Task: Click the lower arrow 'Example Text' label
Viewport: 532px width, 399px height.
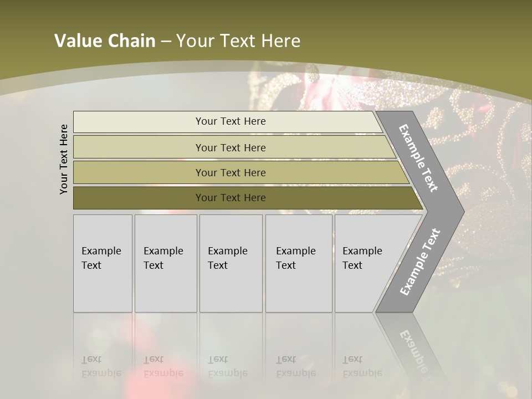Action: 420,262
